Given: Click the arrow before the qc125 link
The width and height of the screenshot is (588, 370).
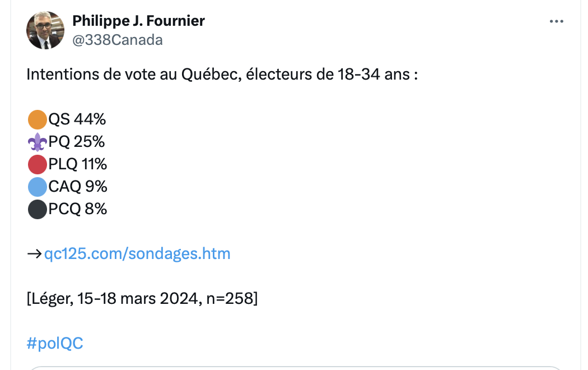Looking at the screenshot, I should (x=35, y=254).
